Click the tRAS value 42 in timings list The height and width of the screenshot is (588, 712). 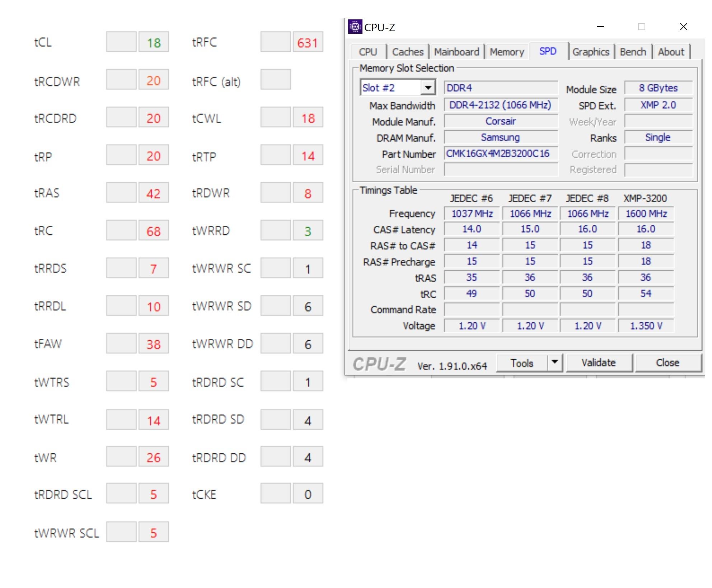click(x=154, y=193)
